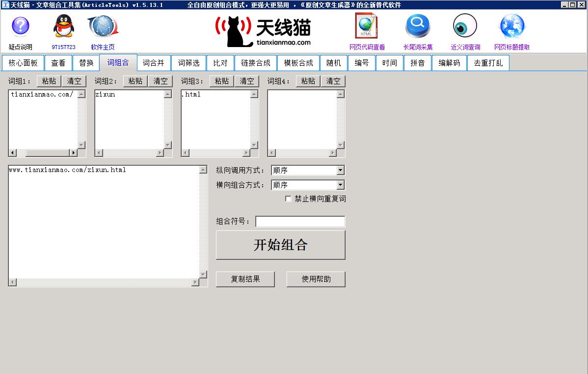Switch to the 查看 tab
This screenshot has width=588, height=374.
tap(58, 63)
